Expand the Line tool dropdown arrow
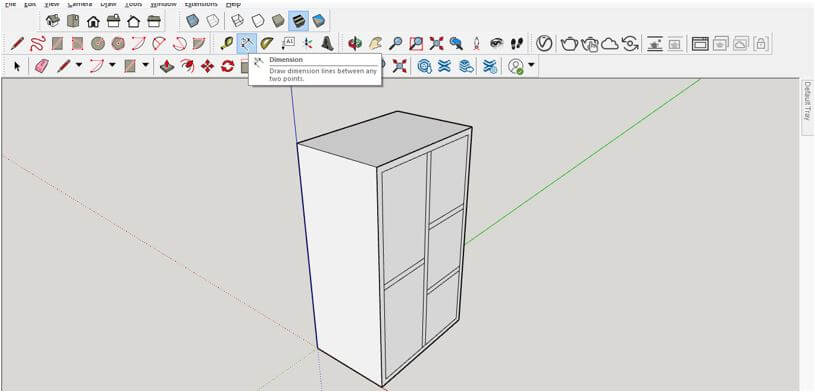 [x=79, y=66]
